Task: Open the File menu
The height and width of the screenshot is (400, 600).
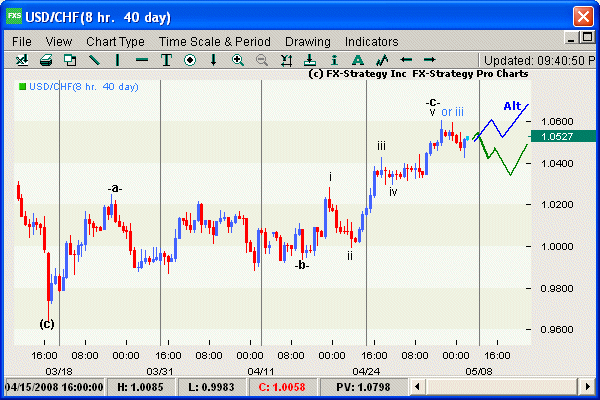Action: (22, 41)
